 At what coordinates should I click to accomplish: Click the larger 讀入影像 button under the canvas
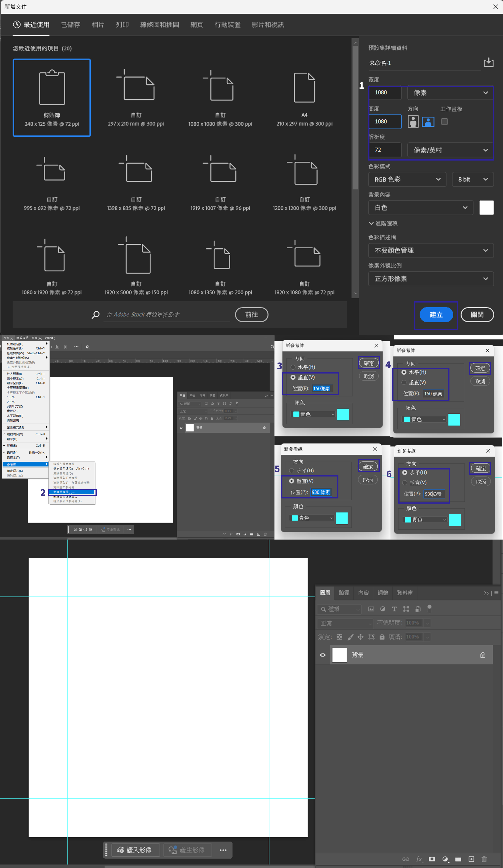[136, 850]
